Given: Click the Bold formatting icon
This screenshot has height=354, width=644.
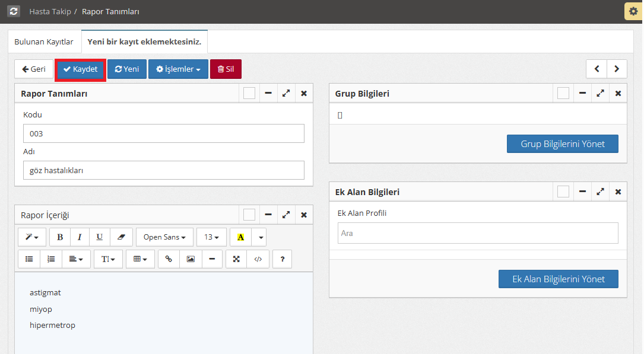Looking at the screenshot, I should (60, 237).
